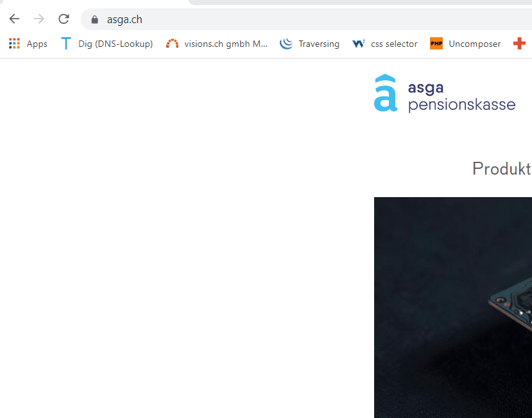
Task: Click the dark circuit board hero image
Action: [x=452, y=308]
